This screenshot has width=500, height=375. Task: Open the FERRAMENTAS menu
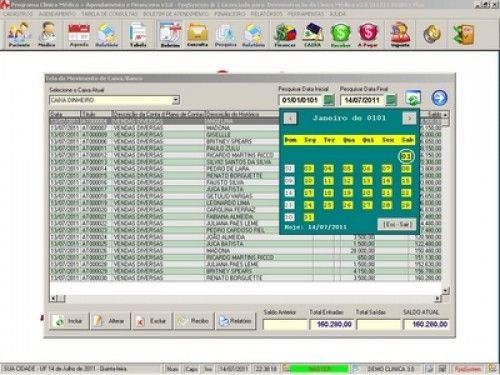pos(306,14)
